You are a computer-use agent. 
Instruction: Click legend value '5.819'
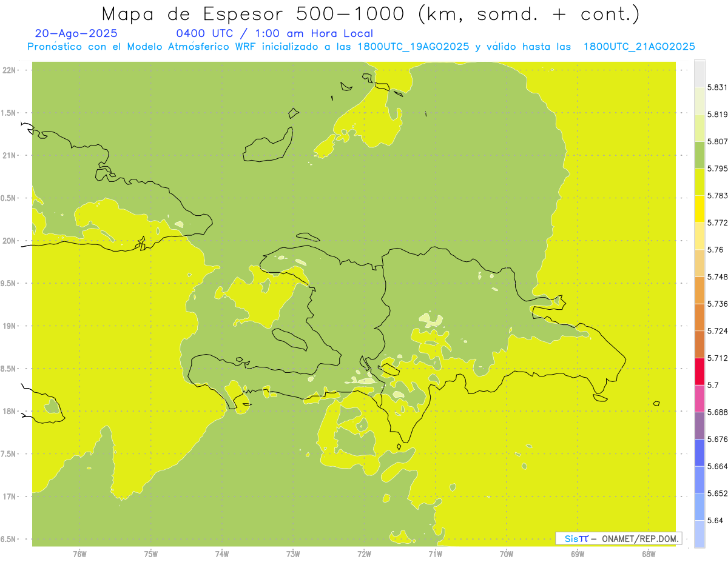click(717, 115)
